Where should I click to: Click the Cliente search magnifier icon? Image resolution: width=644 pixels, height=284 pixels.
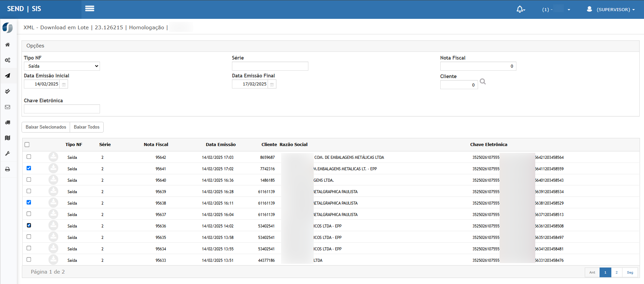click(x=483, y=81)
